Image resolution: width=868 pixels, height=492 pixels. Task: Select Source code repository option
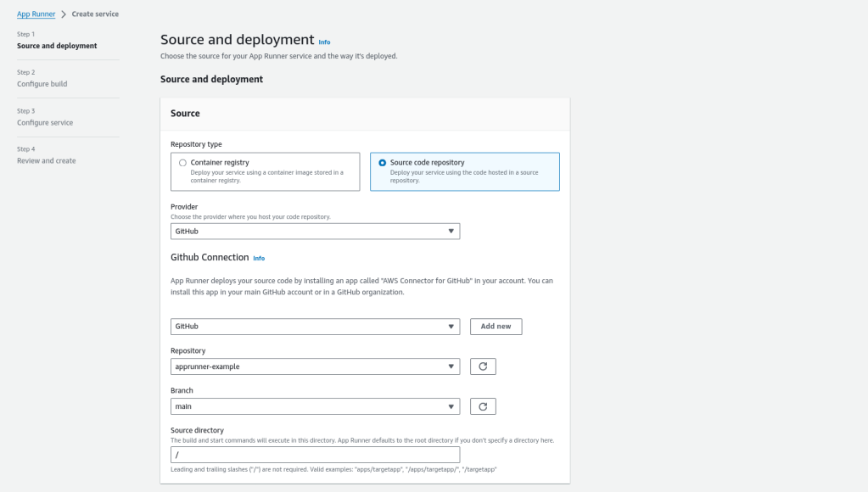coord(383,162)
